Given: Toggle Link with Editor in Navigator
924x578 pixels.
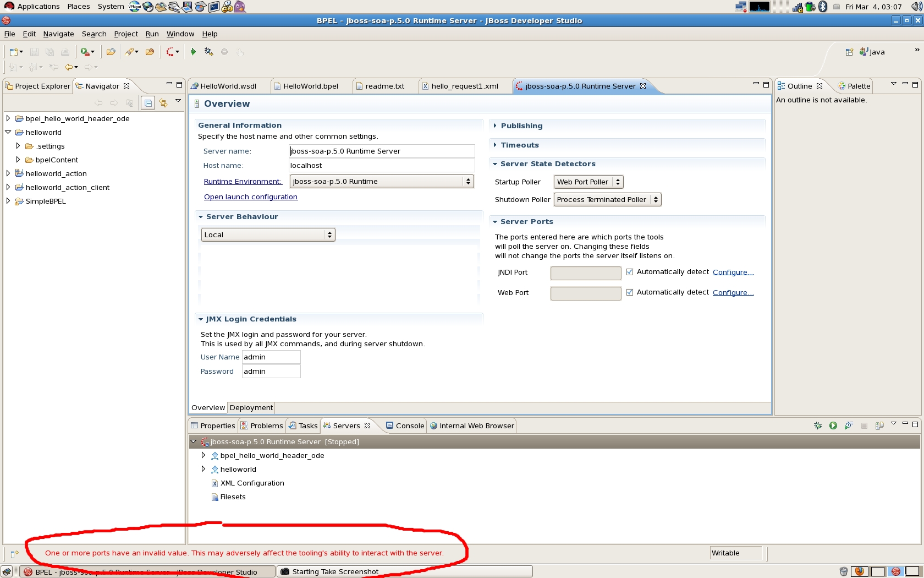Looking at the screenshot, I should [x=163, y=103].
